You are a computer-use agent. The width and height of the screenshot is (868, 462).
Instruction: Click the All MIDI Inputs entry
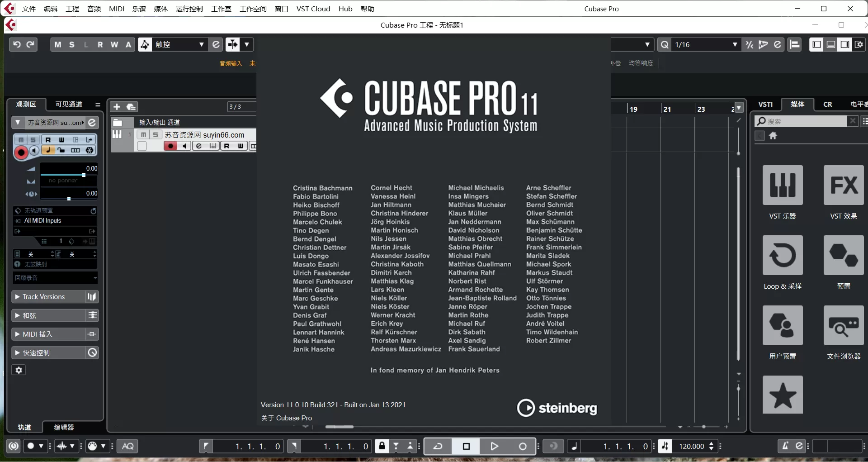click(42, 221)
